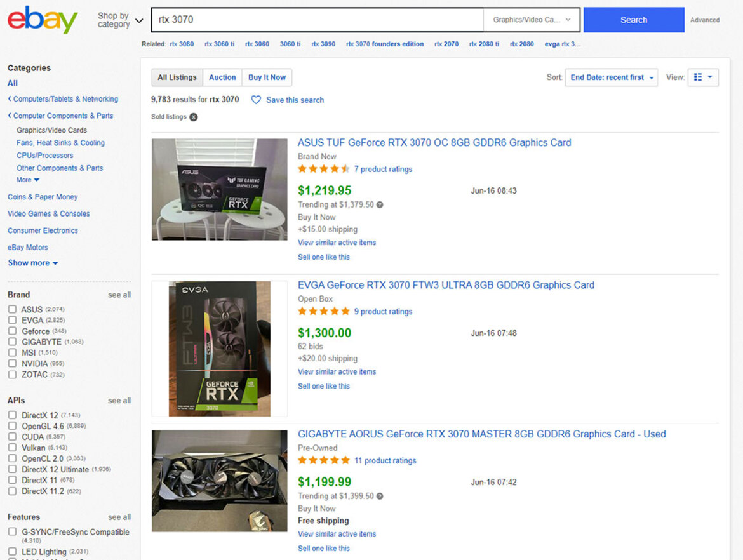The width and height of the screenshot is (743, 560).
Task: Open Advanced search link
Action: coord(705,20)
